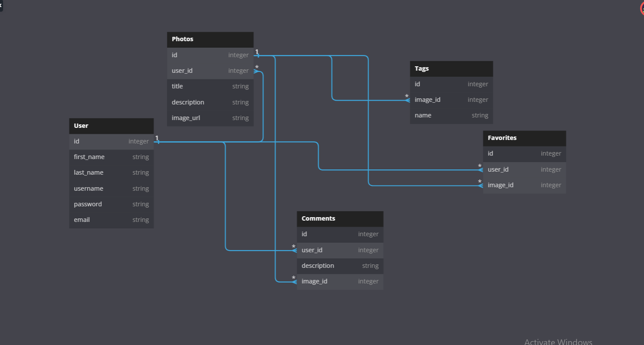
Task: Click the image_id field in Favorites table
Action: pos(524,185)
